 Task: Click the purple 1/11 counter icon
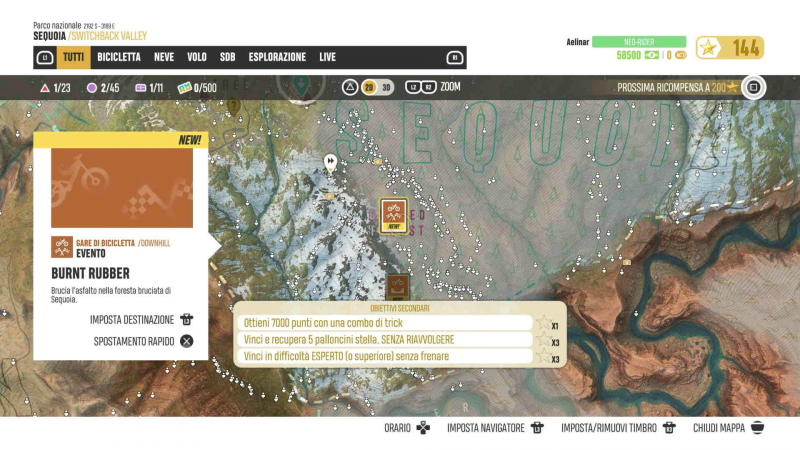140,88
